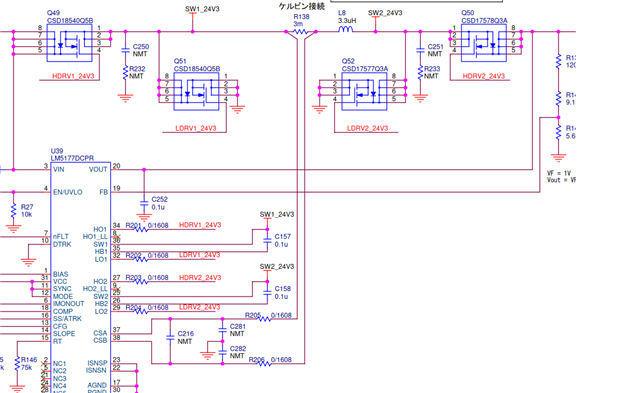Viewport: 640px width, 393px height.
Task: Click the HDRV1_24V3 net label under Q49
Action: tap(73, 76)
